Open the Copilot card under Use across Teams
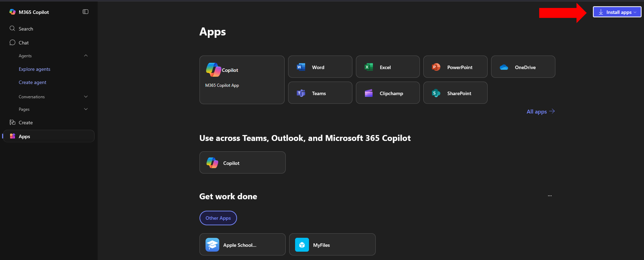Image resolution: width=644 pixels, height=260 pixels. point(242,162)
